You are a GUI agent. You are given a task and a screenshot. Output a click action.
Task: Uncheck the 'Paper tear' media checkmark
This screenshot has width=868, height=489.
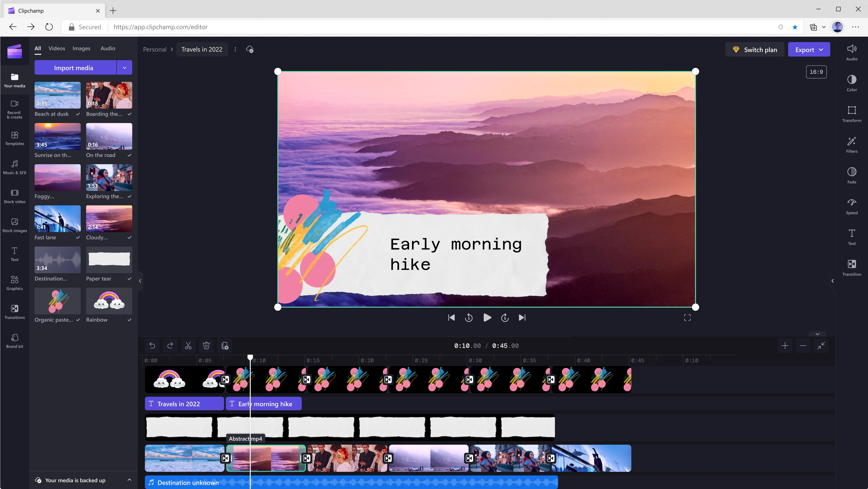coord(129,279)
